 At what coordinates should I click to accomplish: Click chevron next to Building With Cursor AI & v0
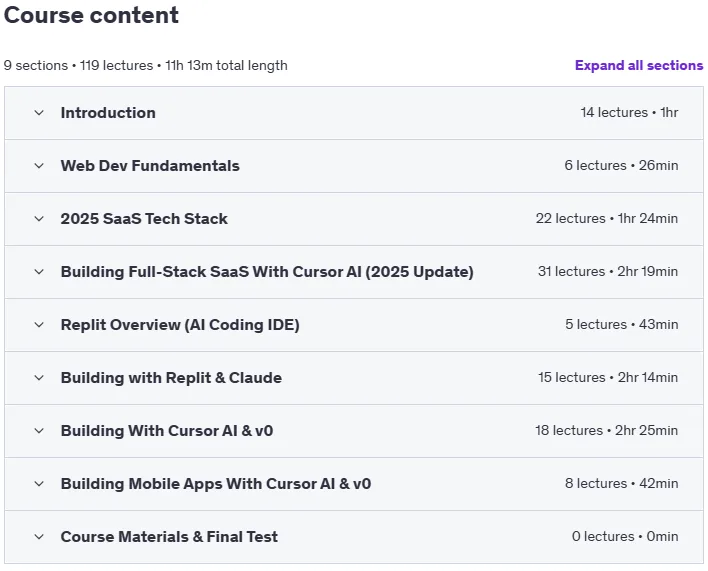coord(39,431)
